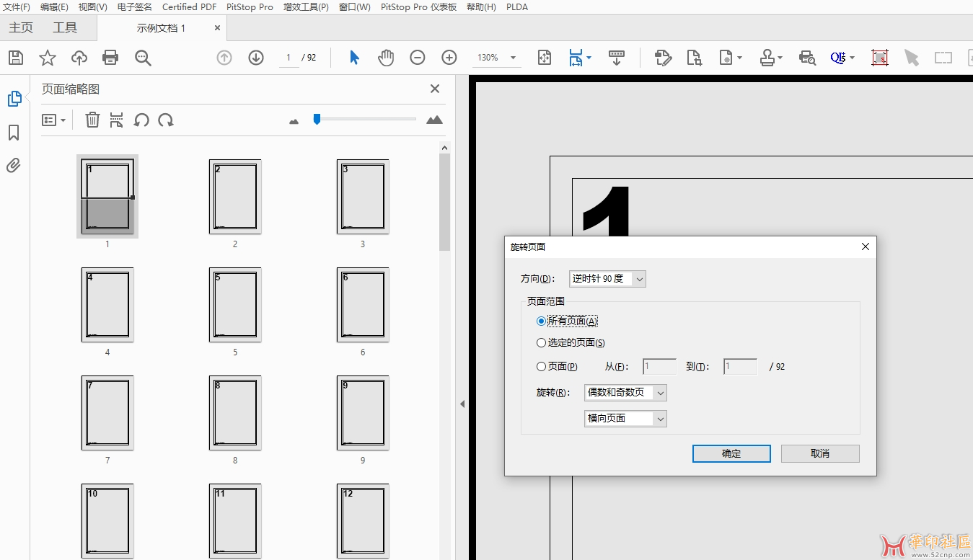Select the arrow selection tool
The height and width of the screenshot is (560, 973).
(354, 58)
